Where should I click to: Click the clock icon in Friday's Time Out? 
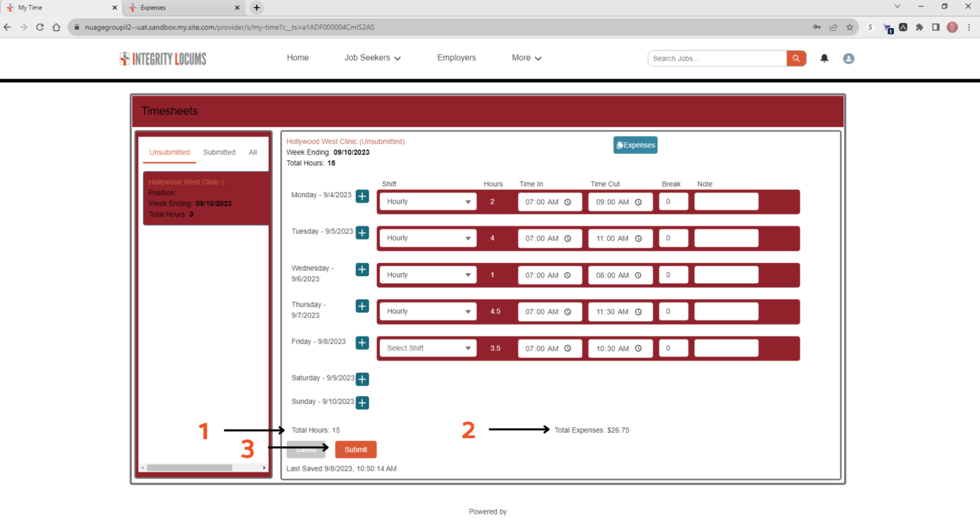638,349
